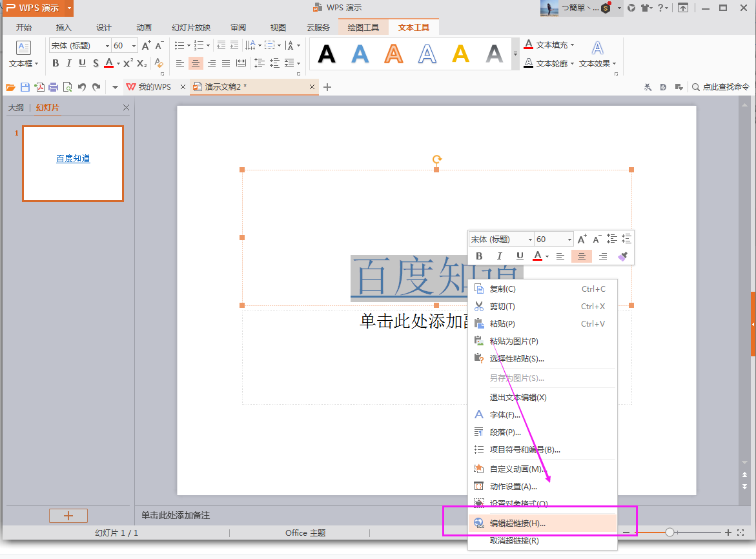Click the numbered list icon in ribbon
This screenshot has height=559, width=756.
(199, 45)
